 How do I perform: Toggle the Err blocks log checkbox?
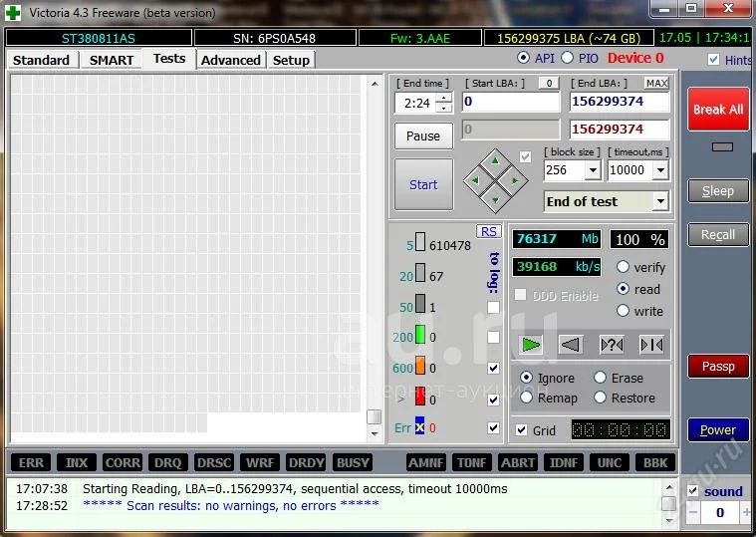493,427
